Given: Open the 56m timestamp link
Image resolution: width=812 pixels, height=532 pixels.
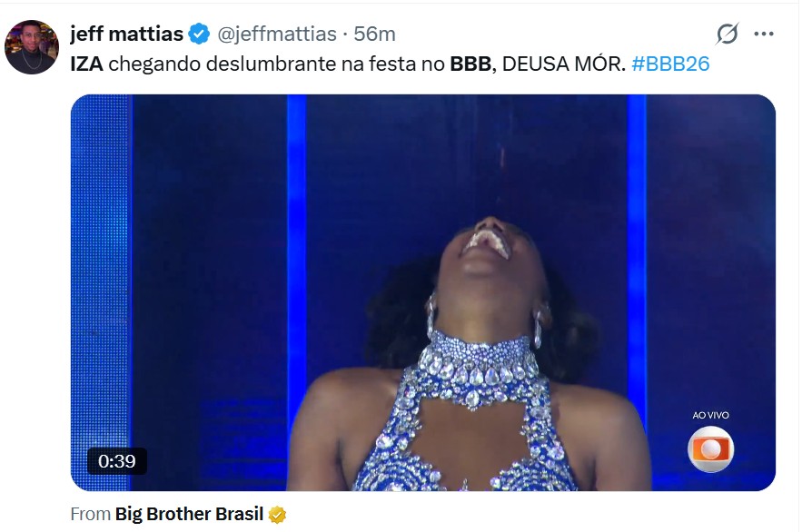Looking at the screenshot, I should 374,34.
